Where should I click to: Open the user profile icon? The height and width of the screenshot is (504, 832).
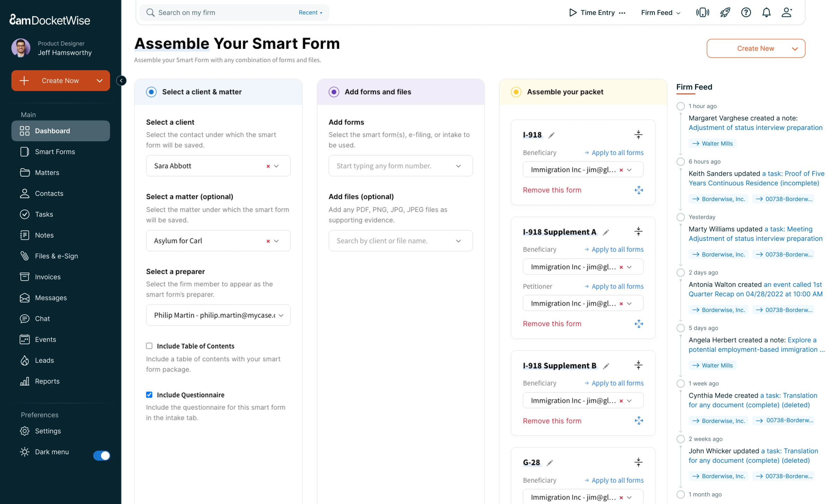pos(787,13)
